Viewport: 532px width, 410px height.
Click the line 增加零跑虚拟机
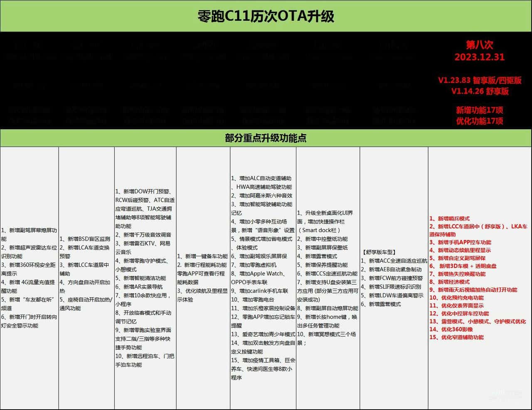point(254,265)
